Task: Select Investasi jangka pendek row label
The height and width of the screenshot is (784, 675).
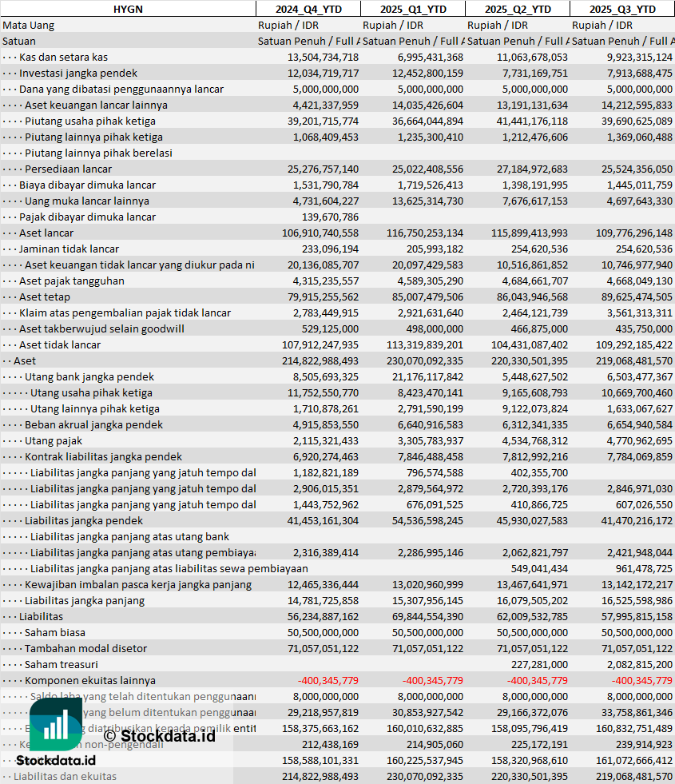Action: coord(78,73)
